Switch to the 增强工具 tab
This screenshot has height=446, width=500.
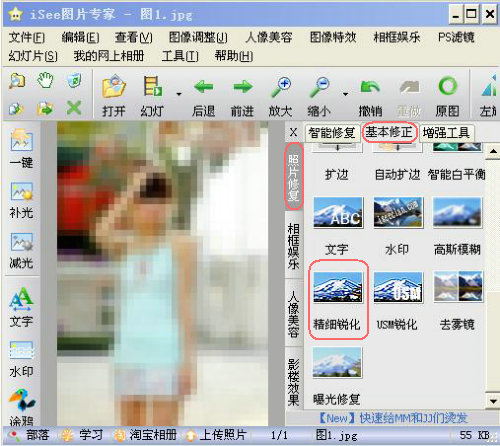(x=446, y=133)
